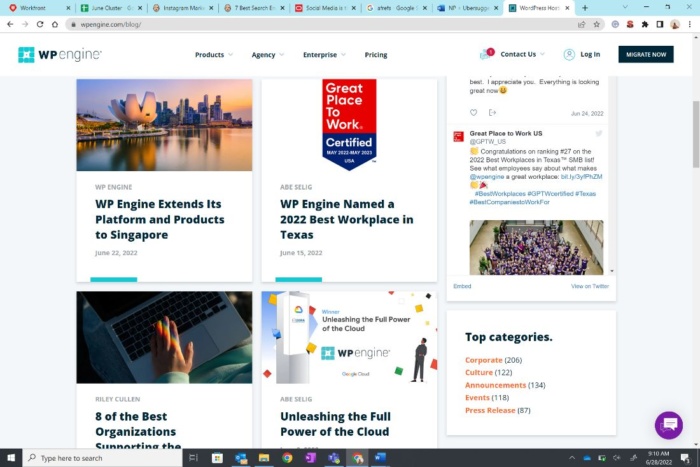The height and width of the screenshot is (467, 700).
Task: Switch to the ahrefs Google tab
Action: tap(396, 8)
